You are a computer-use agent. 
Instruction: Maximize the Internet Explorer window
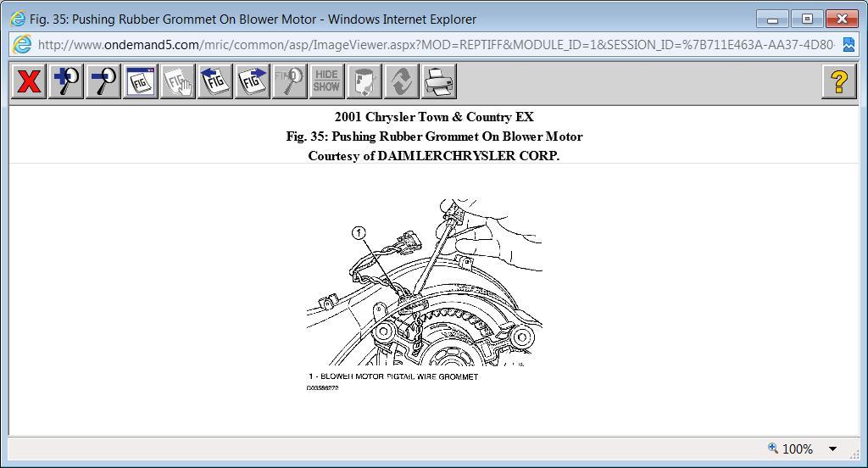point(807,19)
